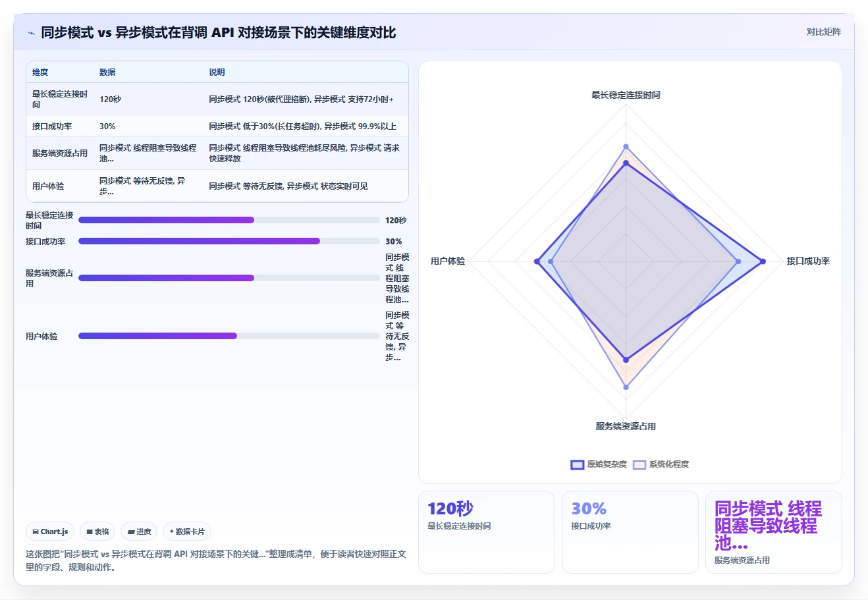Click the 原始复杂度 point on 最长稳定连接时间 axis
This screenshot has height=600, width=868.
tap(626, 163)
